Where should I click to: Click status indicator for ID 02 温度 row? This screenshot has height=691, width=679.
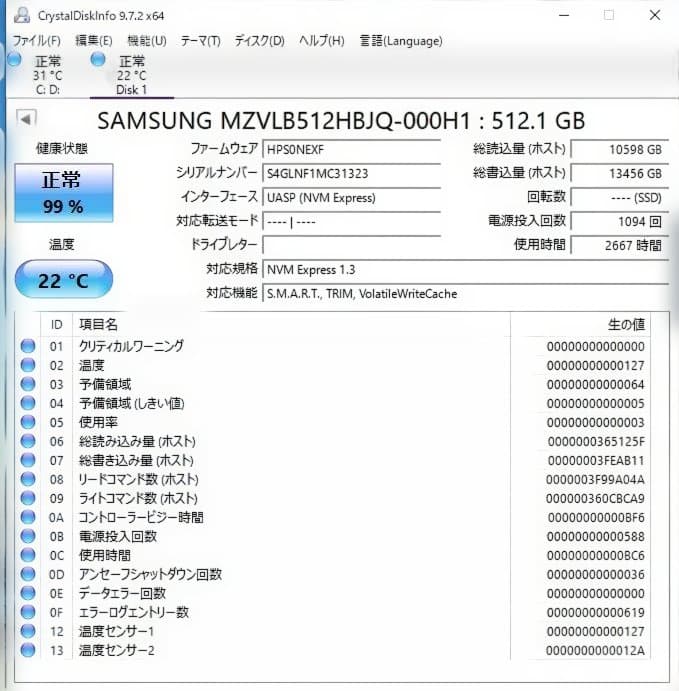28,365
